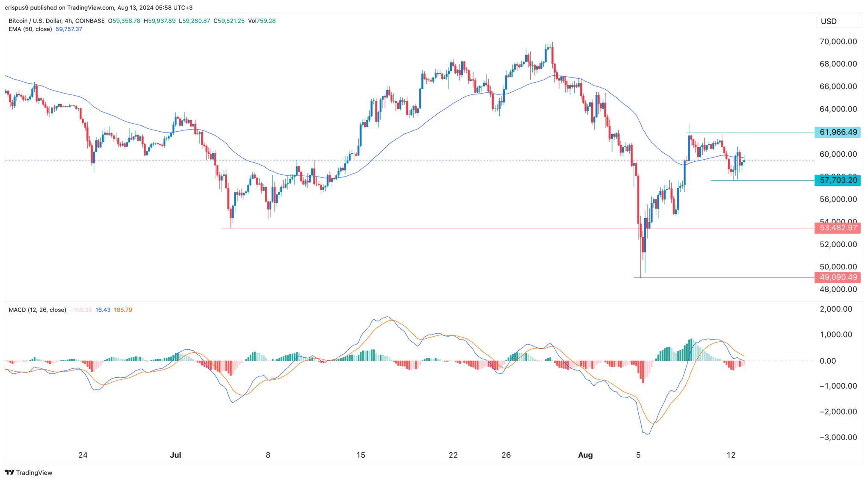The image size is (868, 481).
Task: Click the Bitcoin / U.S. Dollar symbol title
Action: [x=57, y=21]
